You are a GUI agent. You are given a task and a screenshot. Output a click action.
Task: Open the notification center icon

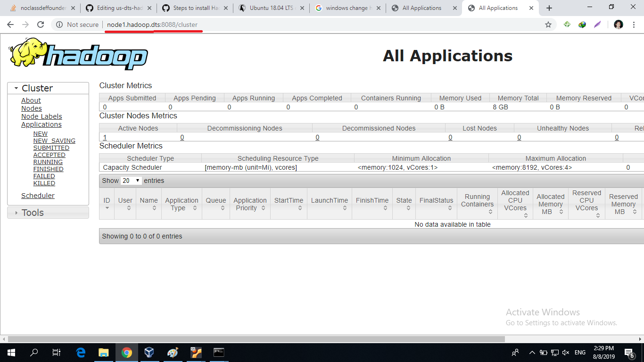tap(629, 353)
